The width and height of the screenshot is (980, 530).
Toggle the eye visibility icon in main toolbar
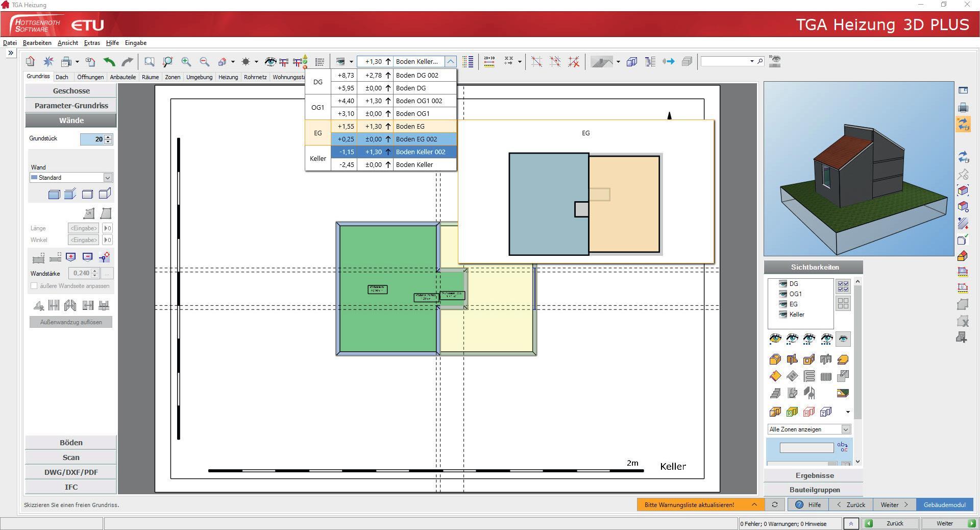[x=270, y=62]
